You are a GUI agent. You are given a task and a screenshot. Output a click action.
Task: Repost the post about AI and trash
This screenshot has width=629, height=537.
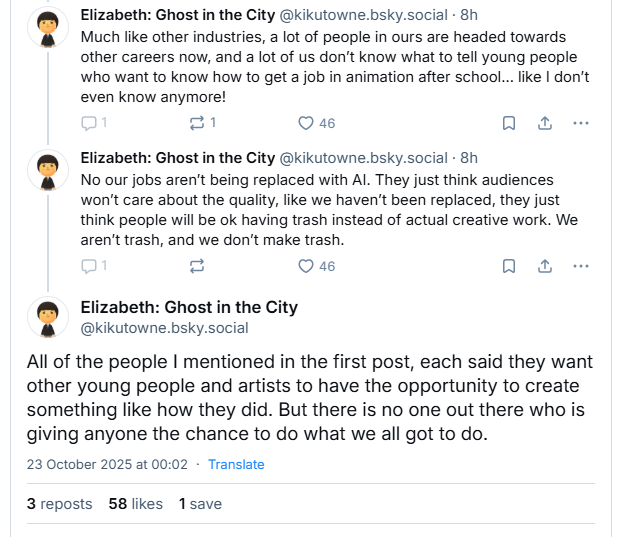[197, 266]
